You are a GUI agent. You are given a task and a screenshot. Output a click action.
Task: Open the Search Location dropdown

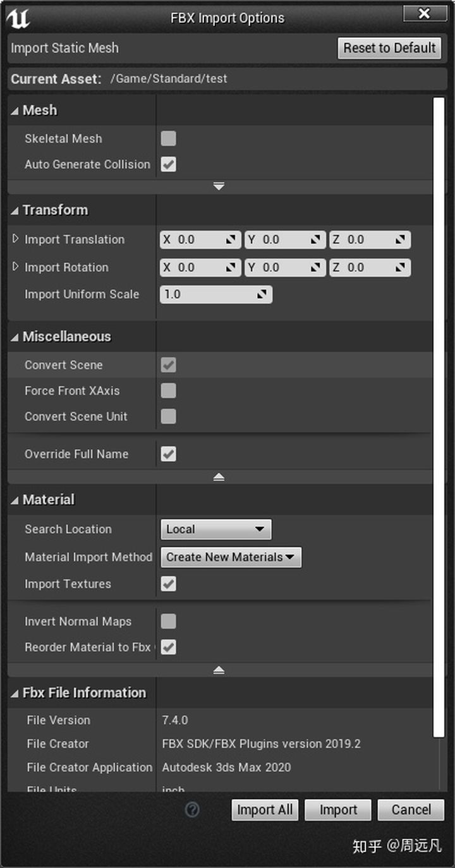click(216, 529)
